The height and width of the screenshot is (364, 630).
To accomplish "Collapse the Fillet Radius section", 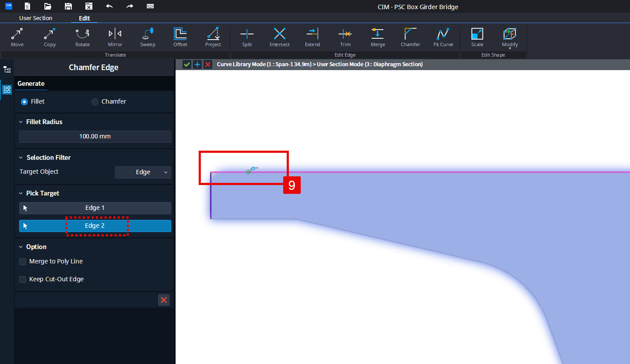I will point(21,122).
